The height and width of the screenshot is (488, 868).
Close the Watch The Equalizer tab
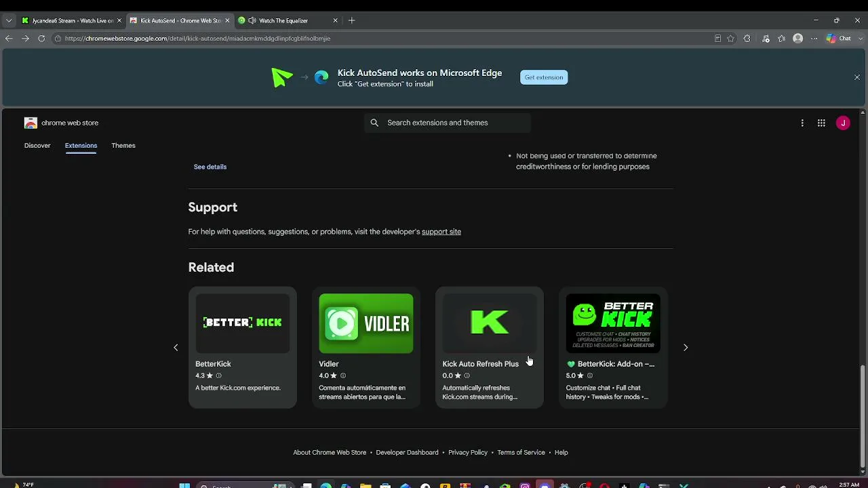pos(336,20)
